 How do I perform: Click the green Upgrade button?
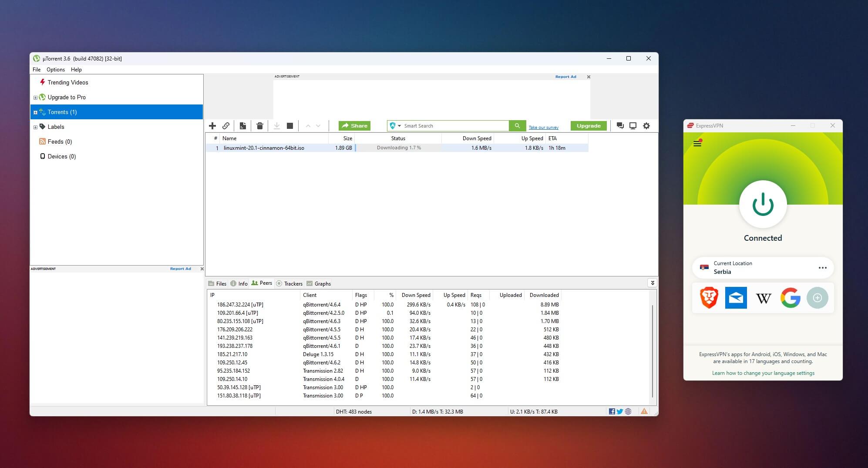[589, 126]
